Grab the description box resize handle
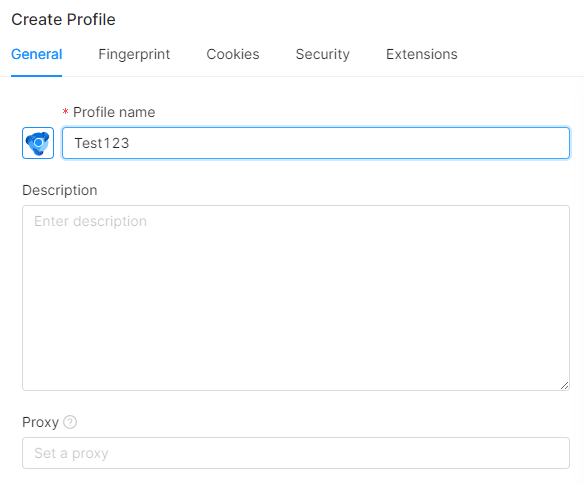The height and width of the screenshot is (483, 584). click(564, 385)
